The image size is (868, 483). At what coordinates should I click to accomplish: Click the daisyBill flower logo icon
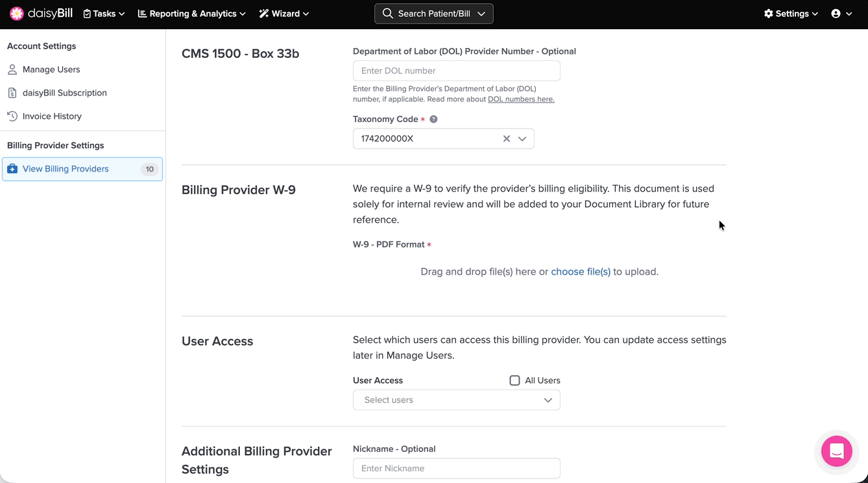17,14
